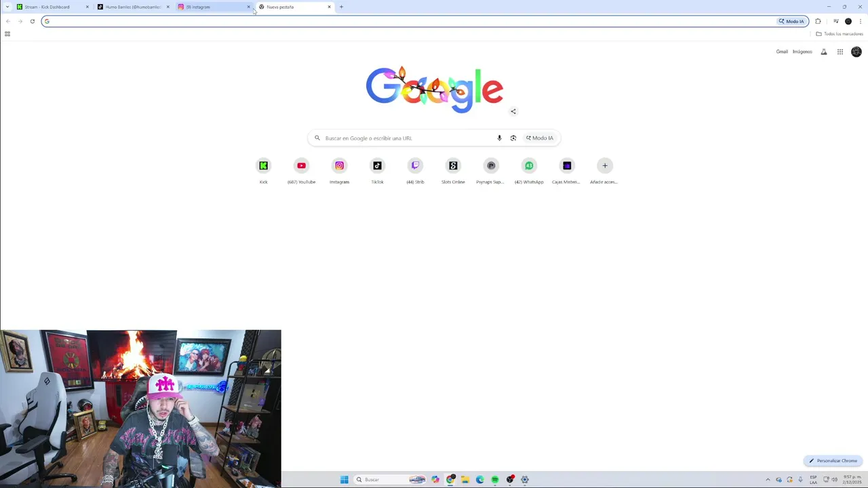Search by image with the Lens icon

[513, 138]
